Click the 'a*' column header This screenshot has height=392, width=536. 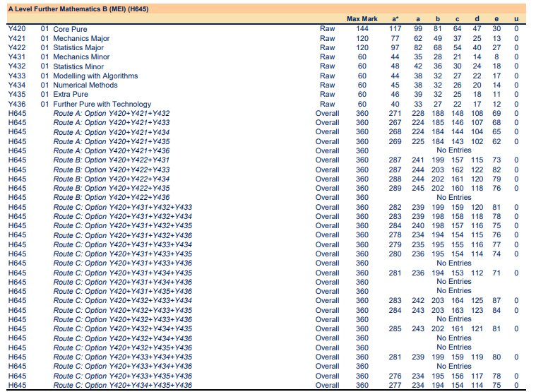pos(395,19)
